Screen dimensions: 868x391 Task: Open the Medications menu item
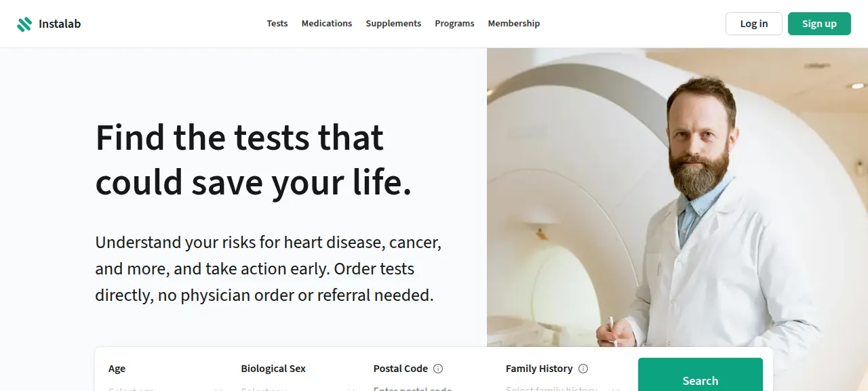point(327,23)
